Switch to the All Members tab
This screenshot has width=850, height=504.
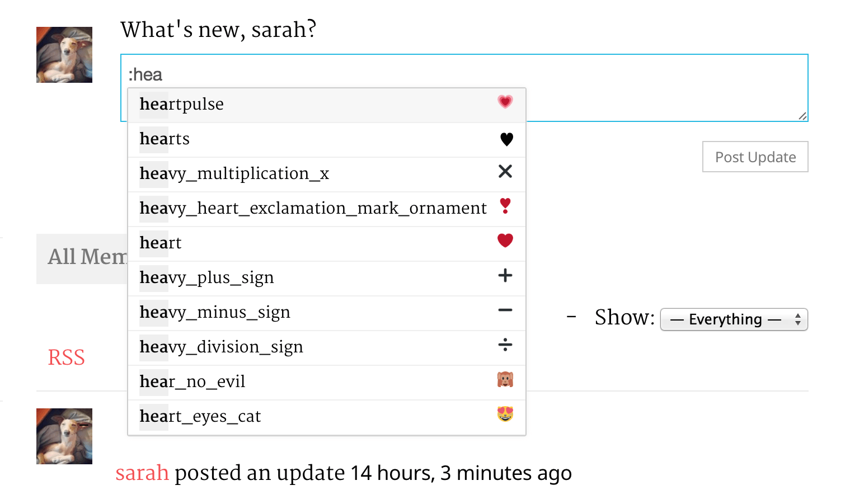(x=84, y=258)
